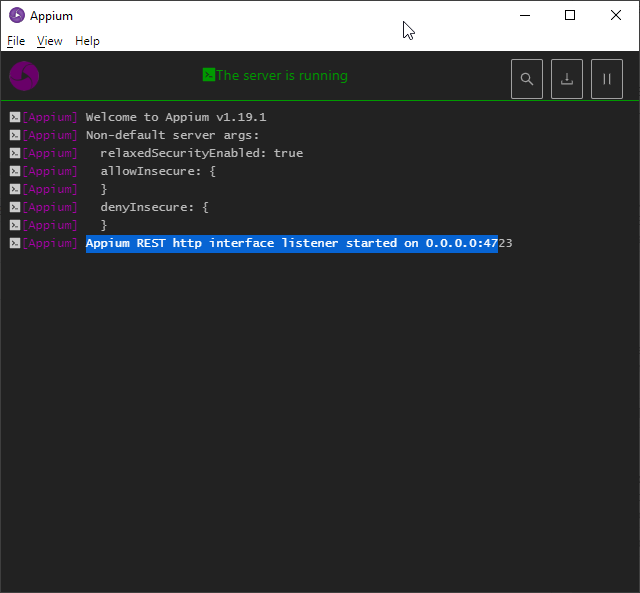Click the search logs magnifier button
This screenshot has width=640, height=593.
527,79
